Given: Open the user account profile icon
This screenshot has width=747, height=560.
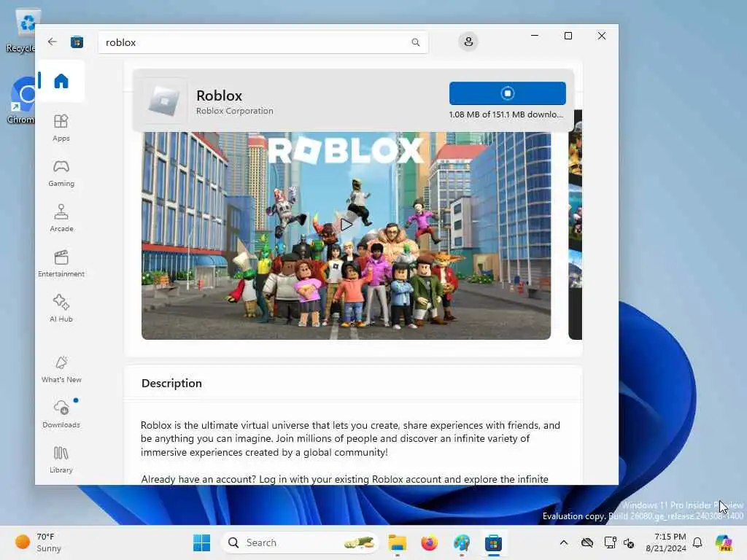Looking at the screenshot, I should (468, 42).
